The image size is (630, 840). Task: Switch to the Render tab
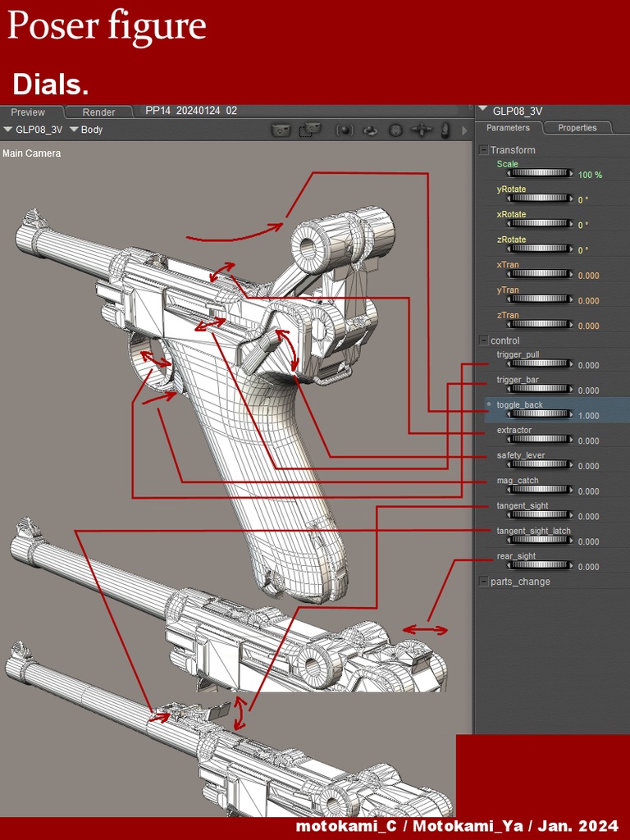point(98,112)
